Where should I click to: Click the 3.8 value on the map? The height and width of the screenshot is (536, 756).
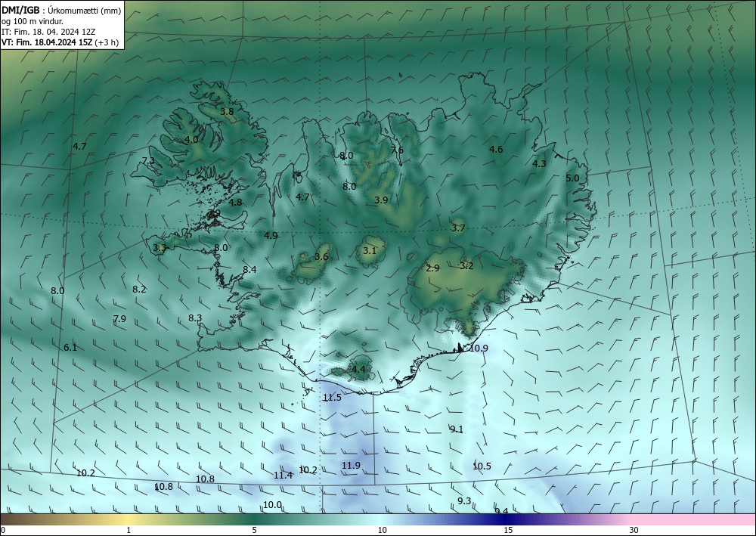(227, 111)
